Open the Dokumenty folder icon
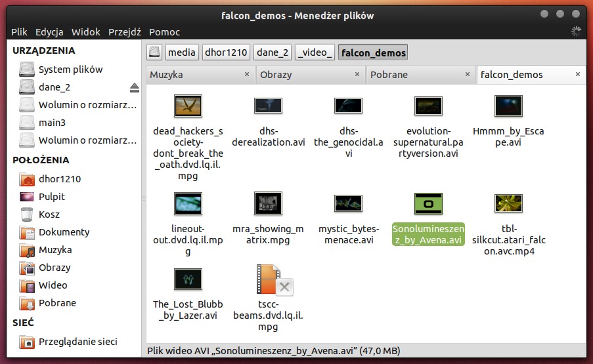 point(27,232)
